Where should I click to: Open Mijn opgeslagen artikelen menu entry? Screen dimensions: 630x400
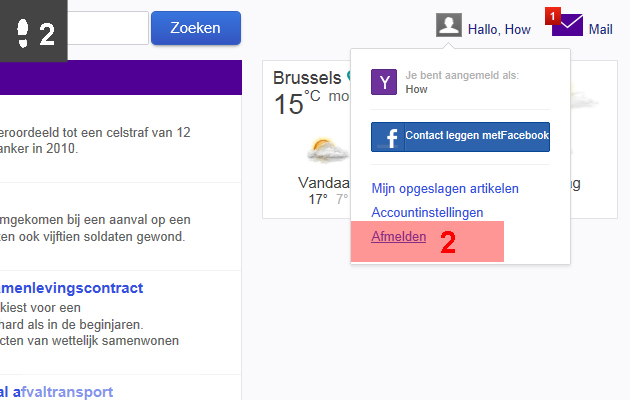[445, 188]
